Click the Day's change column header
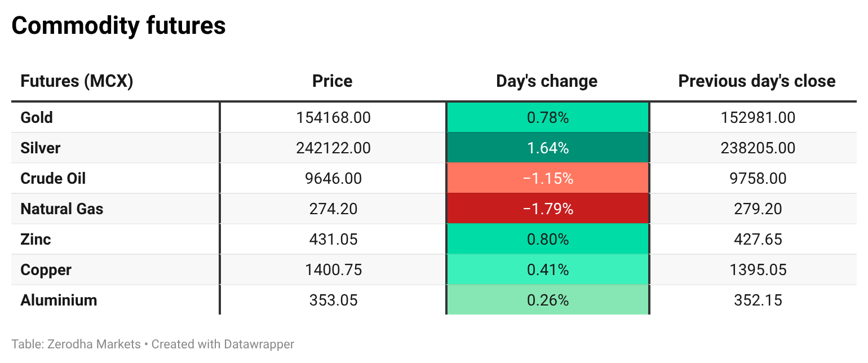The width and height of the screenshot is (868, 363). [547, 81]
